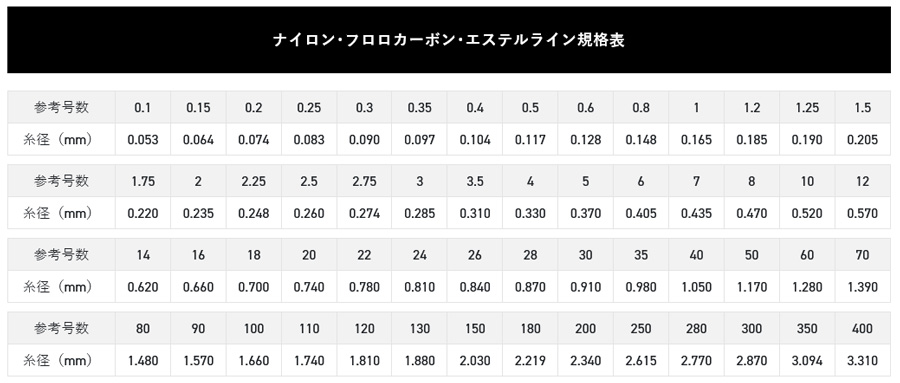Select reference number 2.75 cell
This screenshot has width=900, height=383.
(x=364, y=181)
